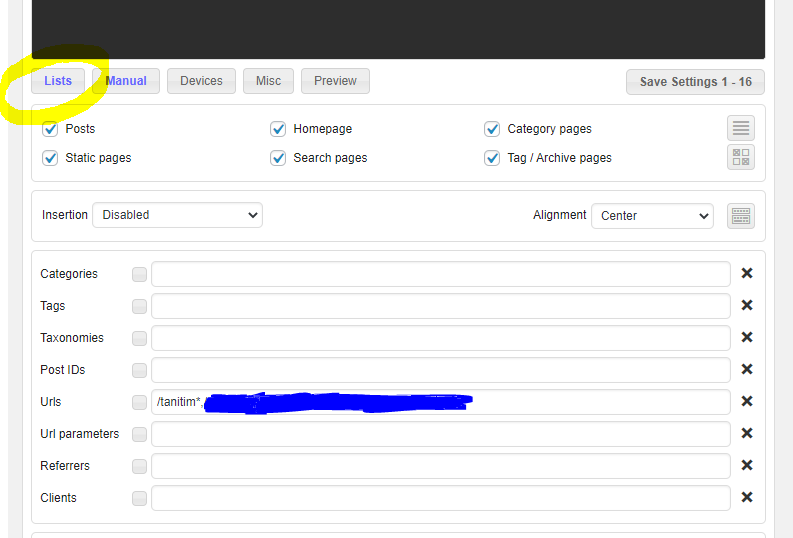Open the Lists tab
The image size is (793, 538).
(x=58, y=81)
